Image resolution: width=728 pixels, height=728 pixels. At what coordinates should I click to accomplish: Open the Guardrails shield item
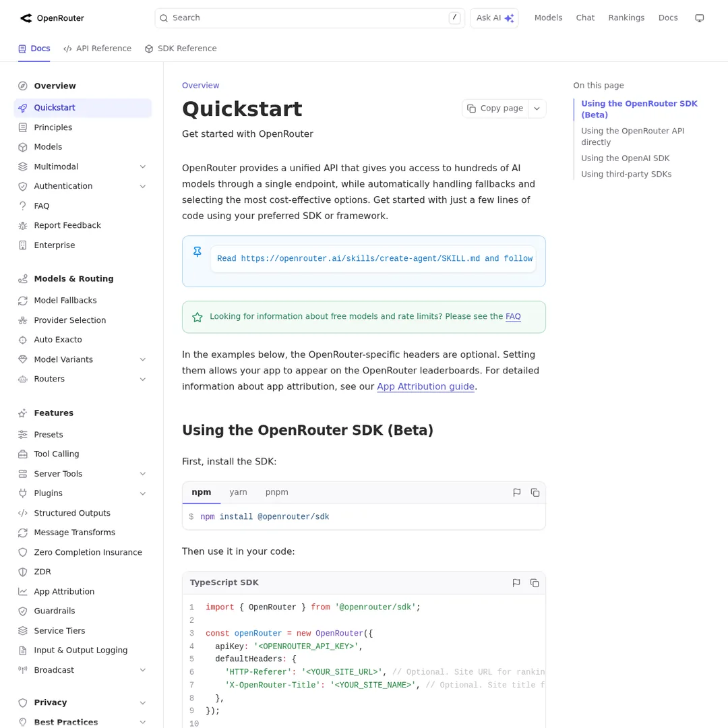[x=54, y=611]
